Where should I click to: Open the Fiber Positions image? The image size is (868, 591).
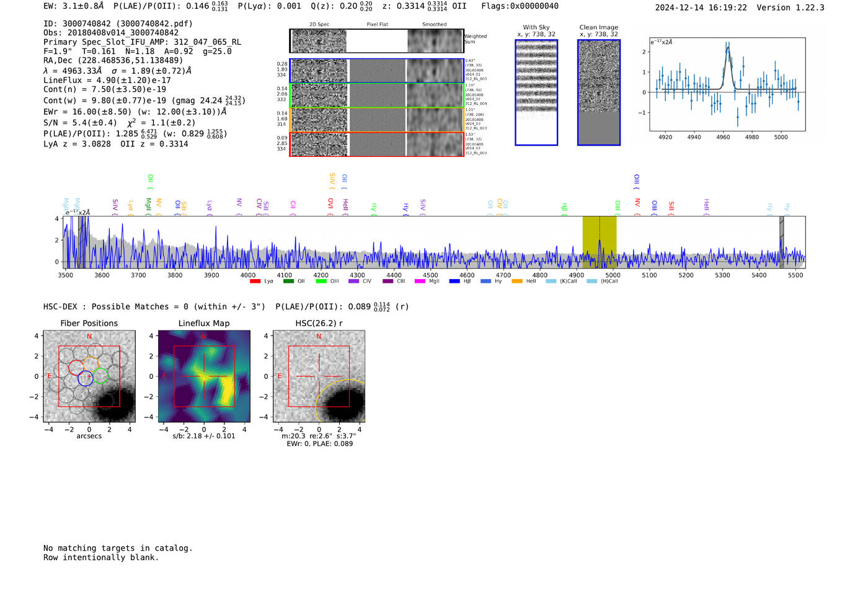tap(89, 376)
